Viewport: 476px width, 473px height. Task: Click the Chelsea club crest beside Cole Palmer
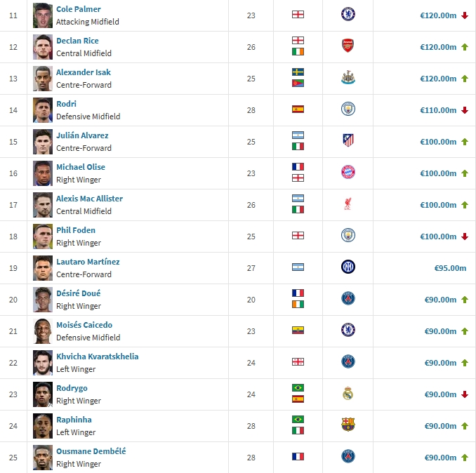tap(348, 15)
